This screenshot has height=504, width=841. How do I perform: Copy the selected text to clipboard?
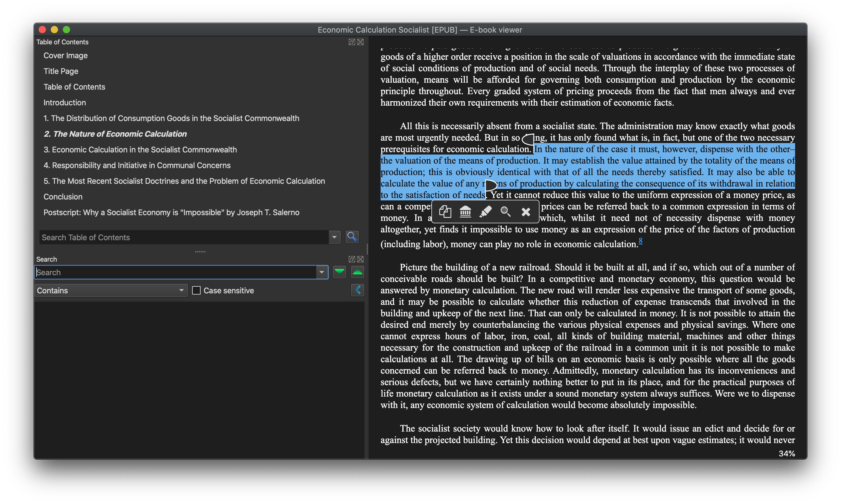click(445, 212)
